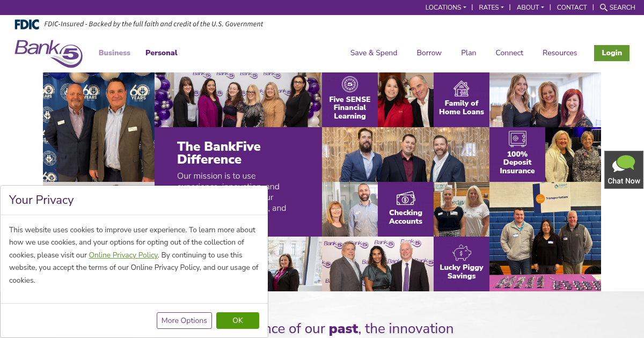This screenshot has height=338, width=644.
Task: Open the Borrow menu
Action: tap(429, 53)
